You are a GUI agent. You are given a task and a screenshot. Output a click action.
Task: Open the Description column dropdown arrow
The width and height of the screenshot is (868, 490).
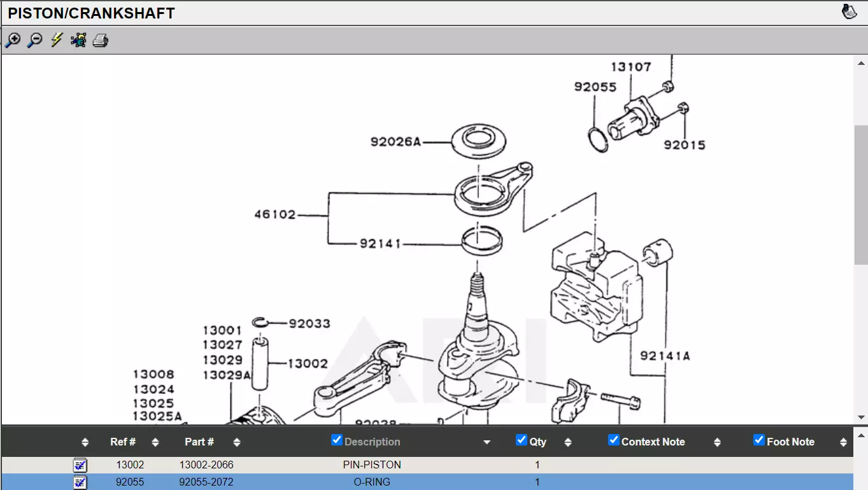tap(487, 442)
